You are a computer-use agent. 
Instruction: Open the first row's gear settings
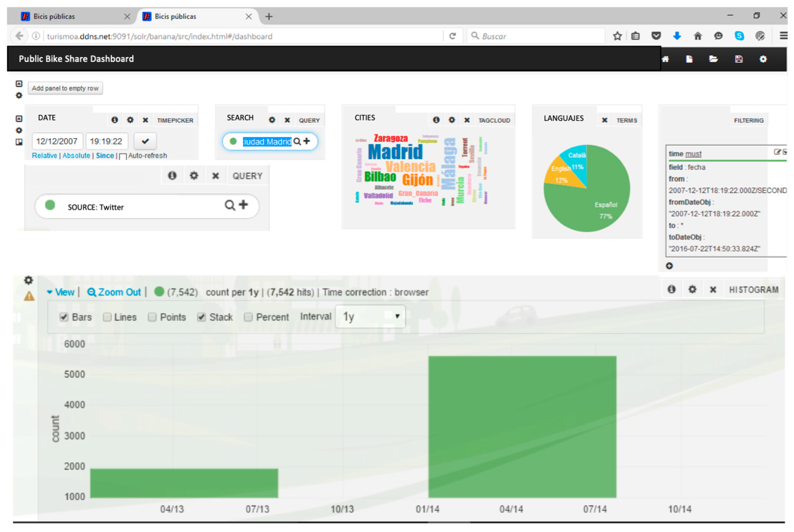[x=19, y=95]
